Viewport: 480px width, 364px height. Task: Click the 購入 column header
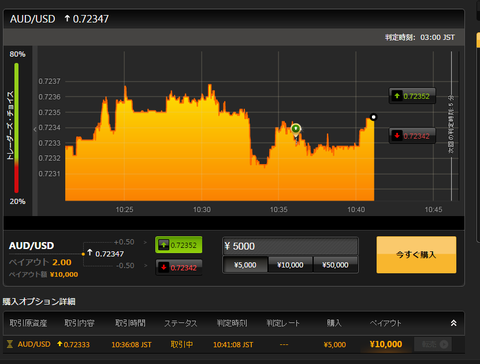pos(334,323)
